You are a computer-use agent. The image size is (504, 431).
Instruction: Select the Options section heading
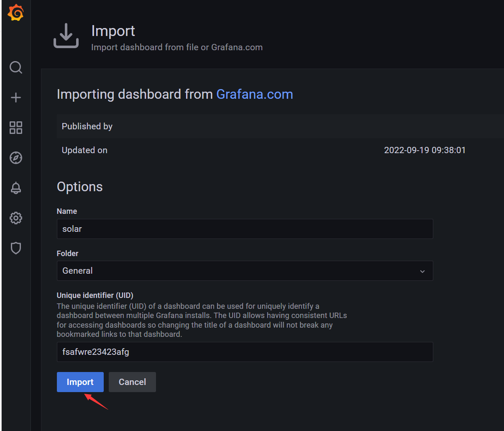coord(79,187)
